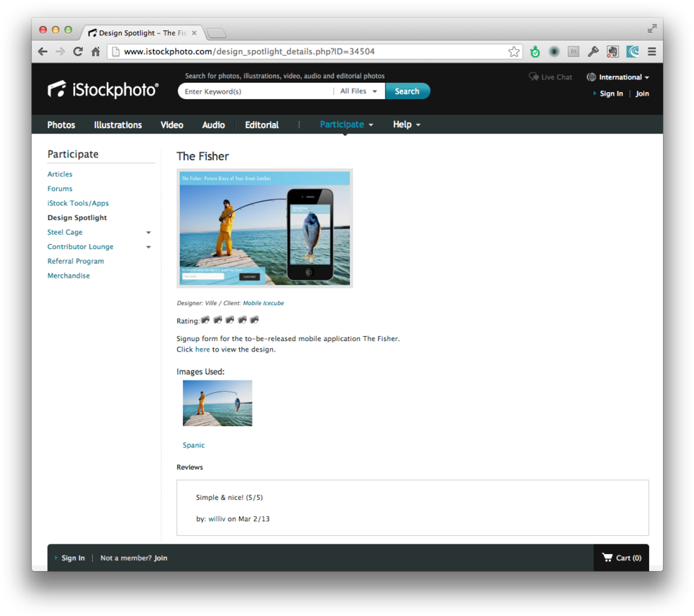This screenshot has height=616, width=694.
Task: Expand the Steel Cage sidebar section
Action: click(x=148, y=233)
